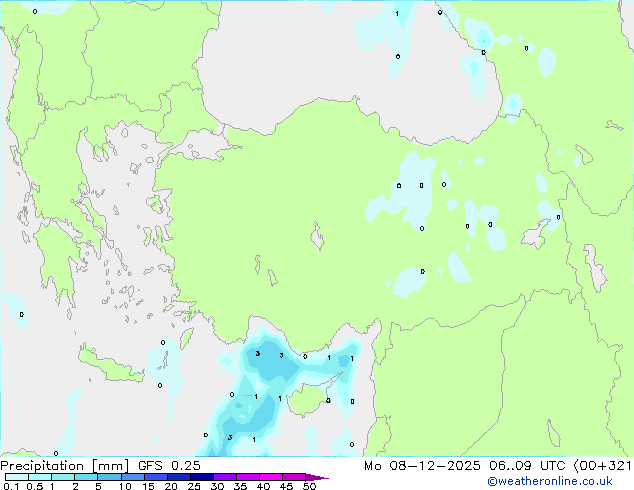Click the legend value '40'
The height and width of the screenshot is (490, 634).
[263, 486]
